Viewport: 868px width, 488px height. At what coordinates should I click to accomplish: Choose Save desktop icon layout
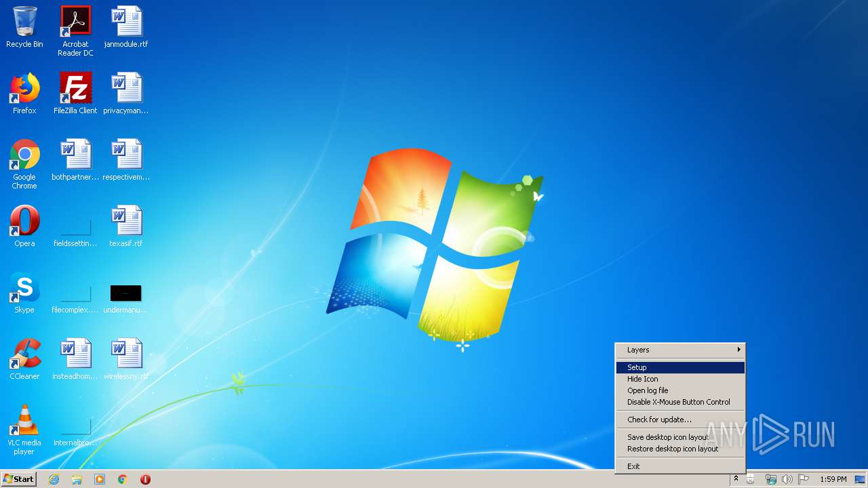coord(680,437)
